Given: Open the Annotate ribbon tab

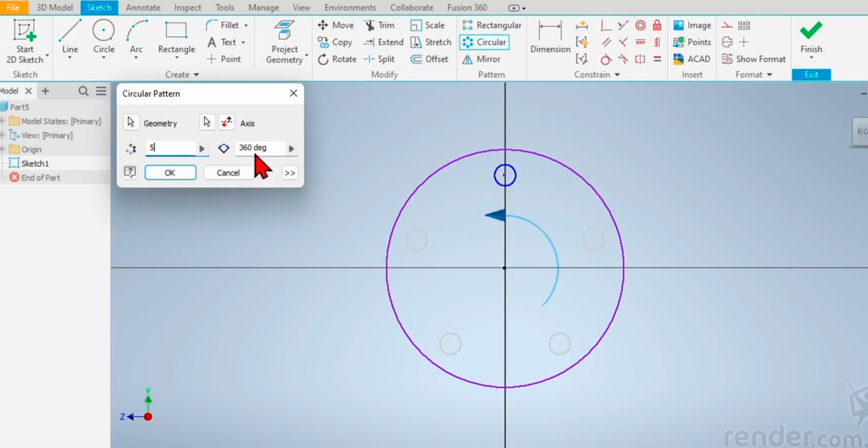Looking at the screenshot, I should pyautogui.click(x=143, y=8).
